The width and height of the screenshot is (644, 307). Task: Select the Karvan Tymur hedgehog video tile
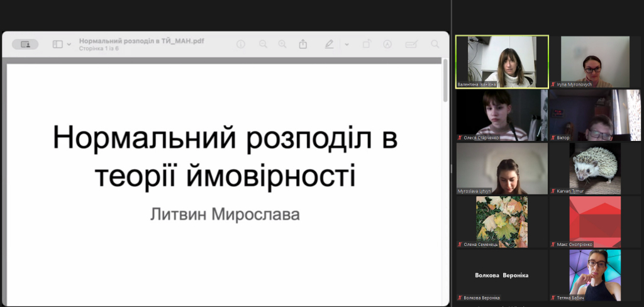point(594,168)
